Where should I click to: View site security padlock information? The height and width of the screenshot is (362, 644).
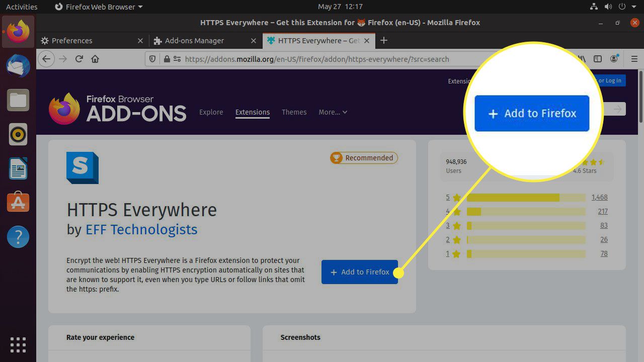(167, 59)
